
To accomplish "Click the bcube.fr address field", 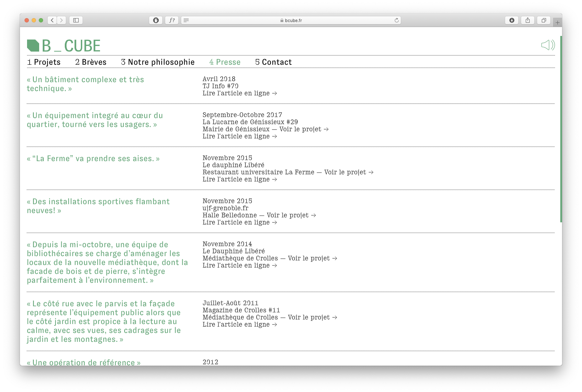I will point(291,20).
